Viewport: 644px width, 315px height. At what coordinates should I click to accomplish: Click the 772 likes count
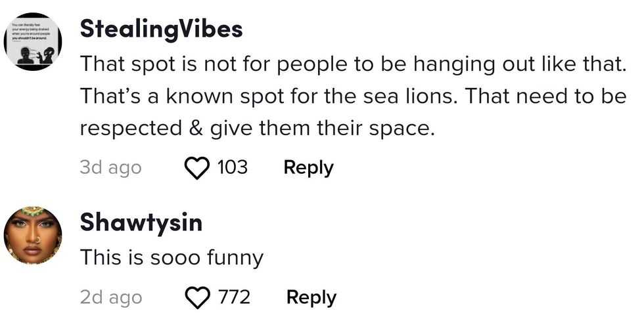(234, 297)
